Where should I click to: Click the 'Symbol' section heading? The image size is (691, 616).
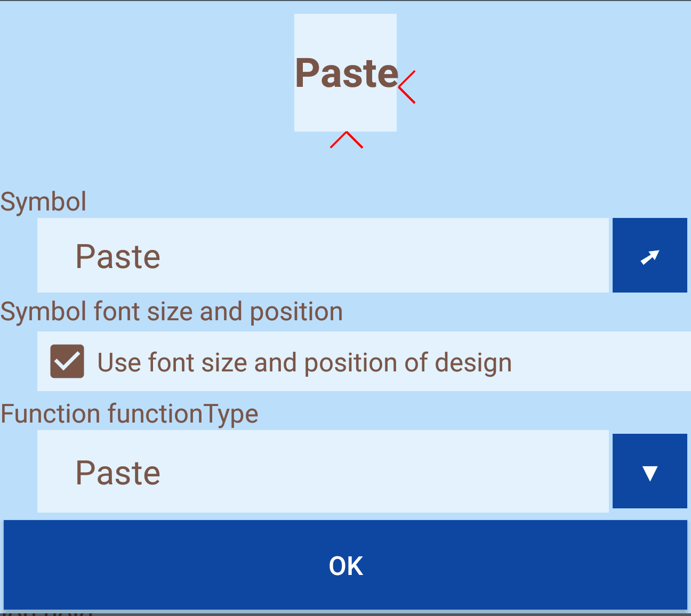click(x=43, y=202)
